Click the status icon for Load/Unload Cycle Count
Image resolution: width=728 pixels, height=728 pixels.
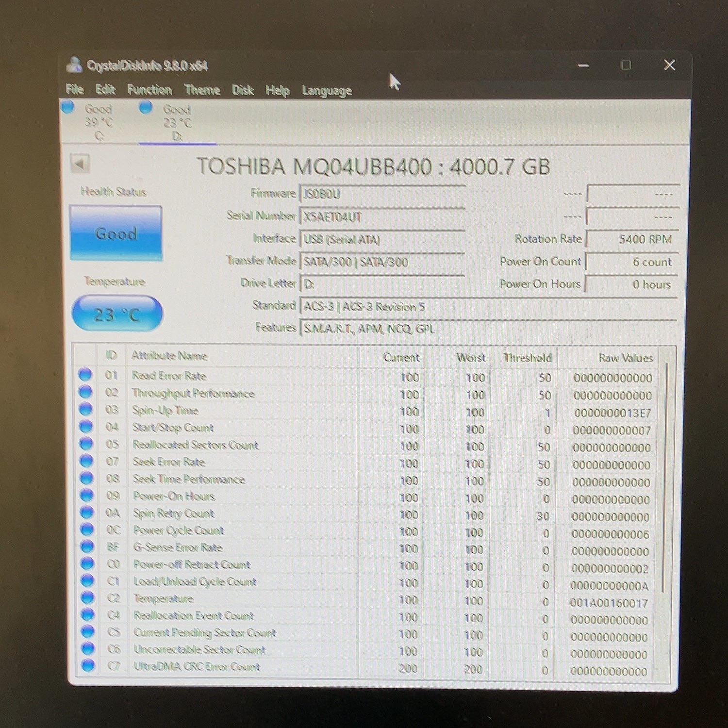pos(87,580)
